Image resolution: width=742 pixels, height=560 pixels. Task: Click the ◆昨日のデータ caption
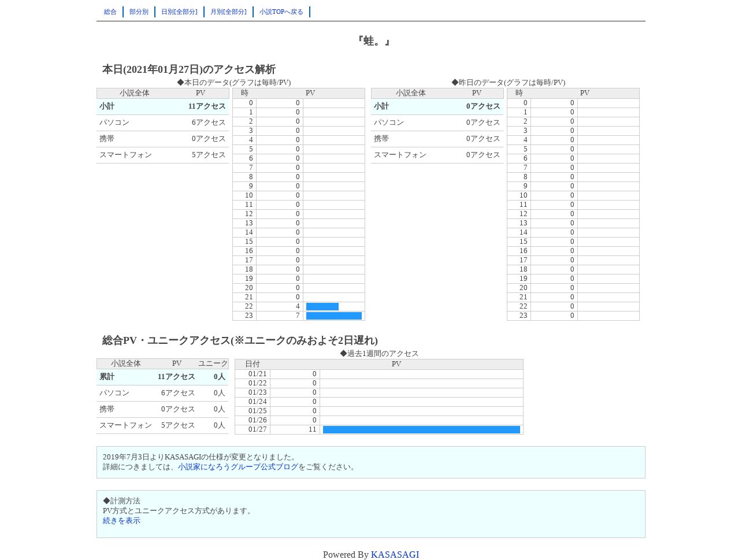509,83
